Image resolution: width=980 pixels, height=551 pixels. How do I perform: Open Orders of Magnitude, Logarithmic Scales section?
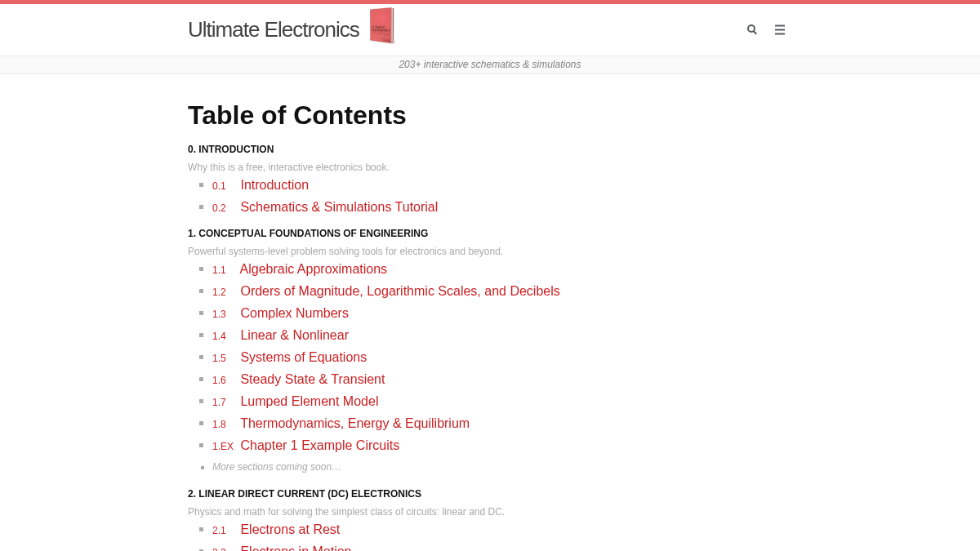400,291
